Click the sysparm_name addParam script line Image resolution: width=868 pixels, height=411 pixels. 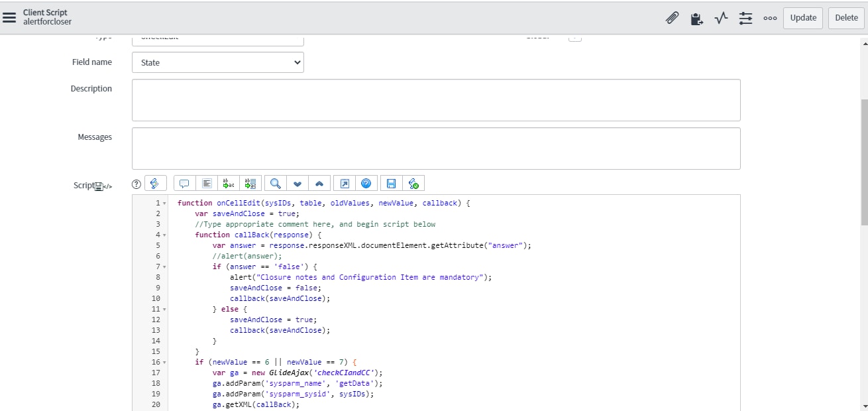(298, 383)
